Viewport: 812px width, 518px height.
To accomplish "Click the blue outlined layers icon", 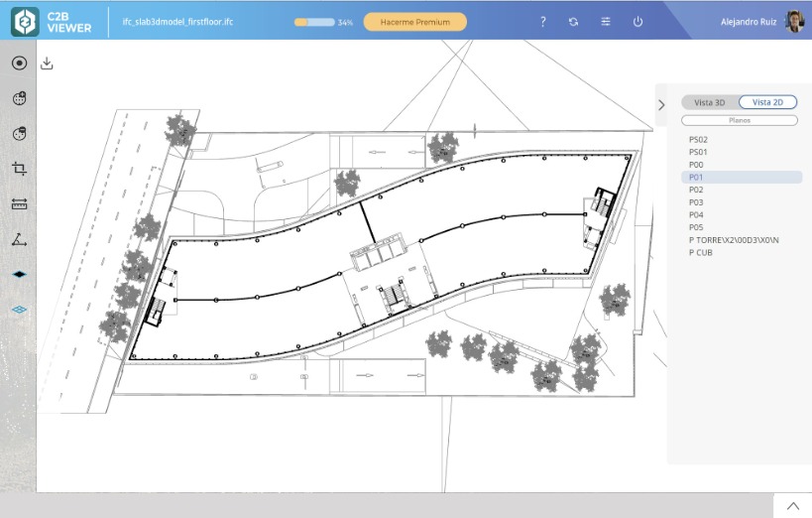I will click(x=19, y=310).
